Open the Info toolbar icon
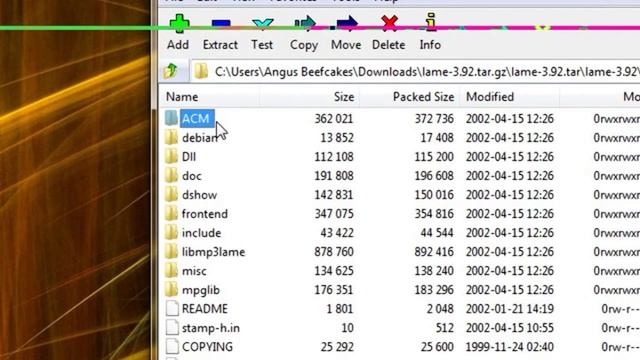Viewport: 640px width, 360px height. click(431, 22)
